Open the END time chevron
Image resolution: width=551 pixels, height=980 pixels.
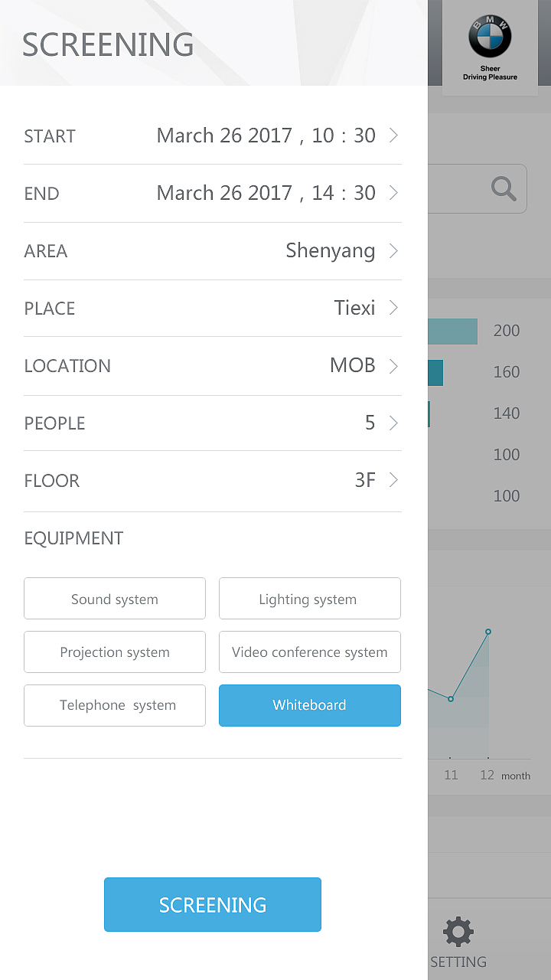pos(393,193)
